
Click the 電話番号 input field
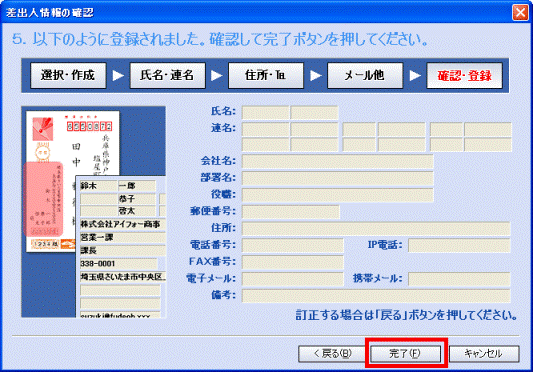292,245
